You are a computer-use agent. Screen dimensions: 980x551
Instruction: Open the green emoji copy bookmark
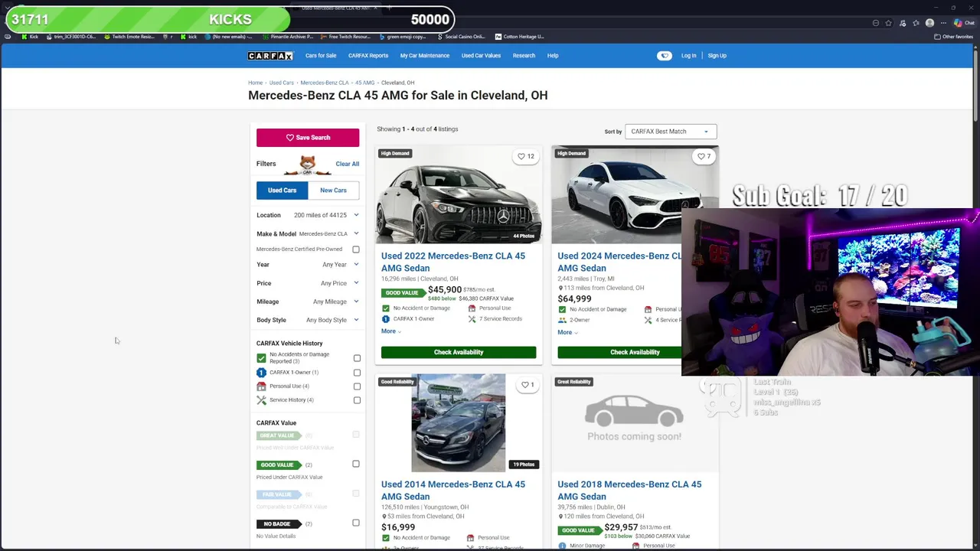pyautogui.click(x=402, y=37)
